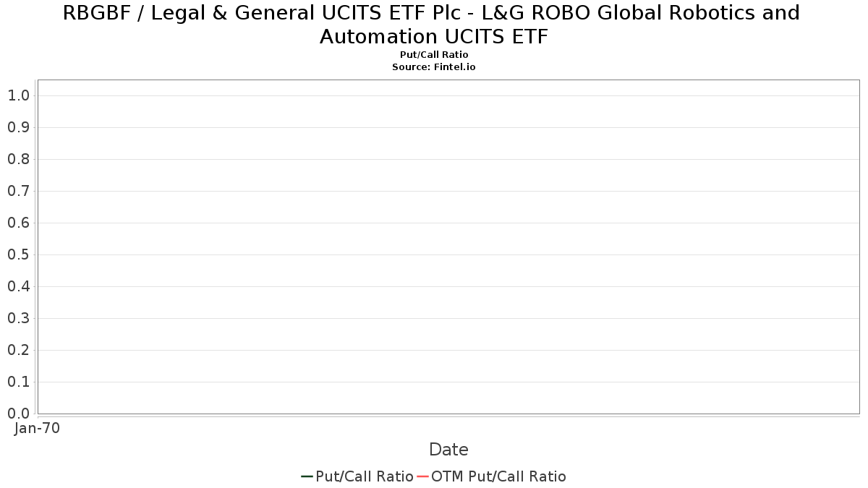Click the 0.3 y-axis label
The width and height of the screenshot is (868, 488).
click(x=19, y=318)
